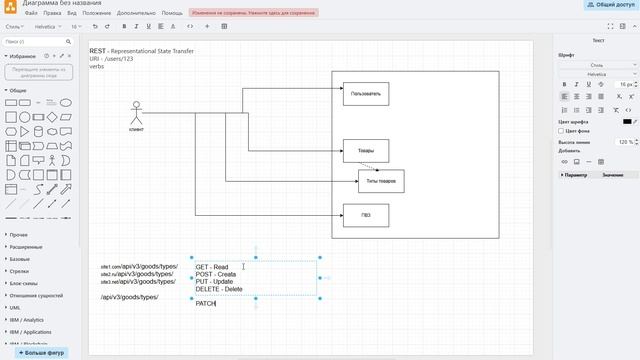
Task: Expand the Параметр section in format panel
Action: [x=576, y=175]
